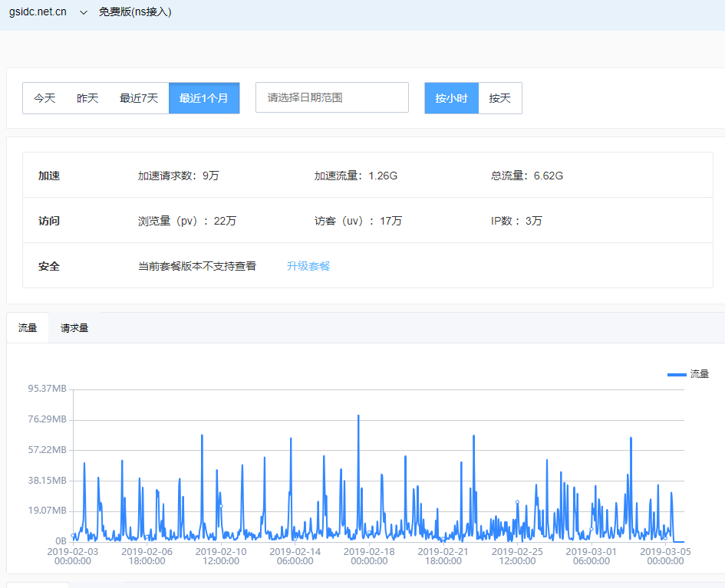Set granularity to 按小时
This screenshot has width=725, height=588.
click(451, 98)
